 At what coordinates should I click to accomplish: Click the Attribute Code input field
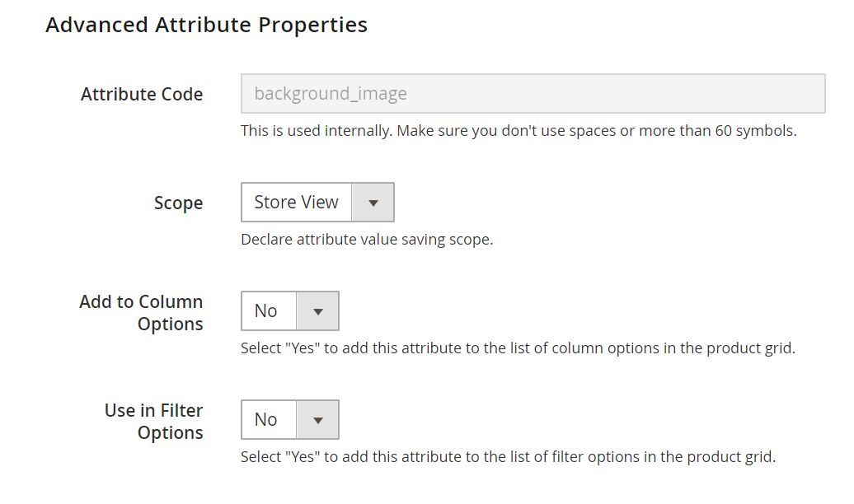click(x=533, y=94)
